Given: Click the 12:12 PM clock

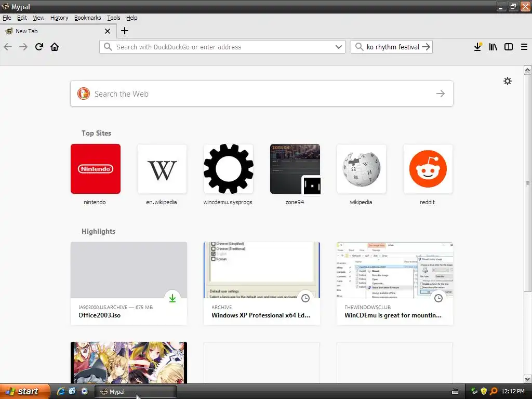Looking at the screenshot, I should pos(513,391).
